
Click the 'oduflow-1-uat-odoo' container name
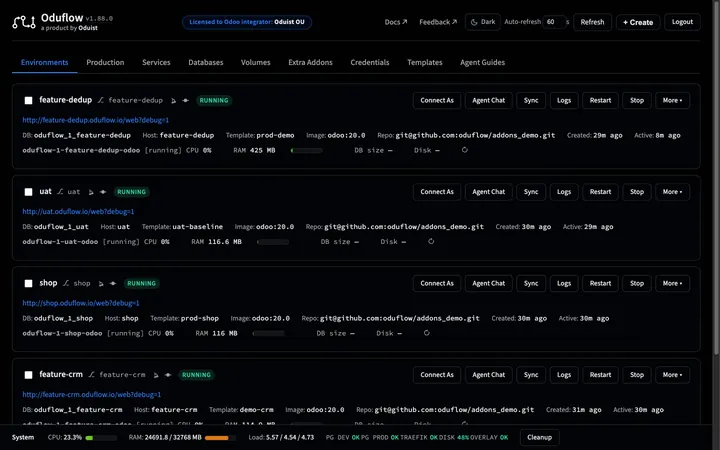tap(60, 242)
